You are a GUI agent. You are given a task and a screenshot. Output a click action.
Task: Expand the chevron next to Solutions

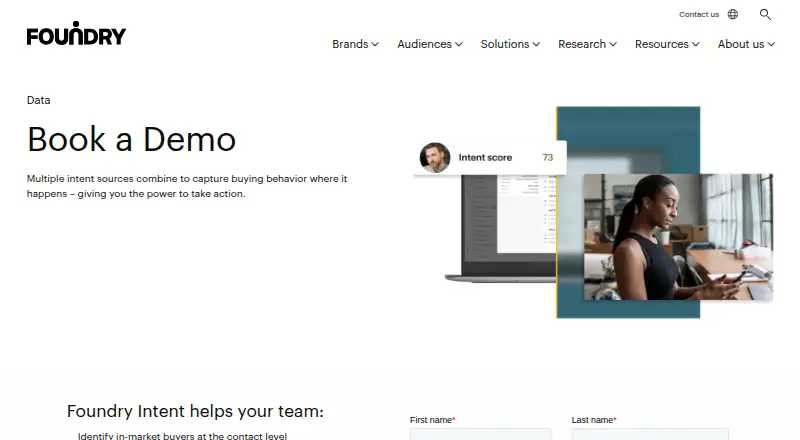point(536,44)
